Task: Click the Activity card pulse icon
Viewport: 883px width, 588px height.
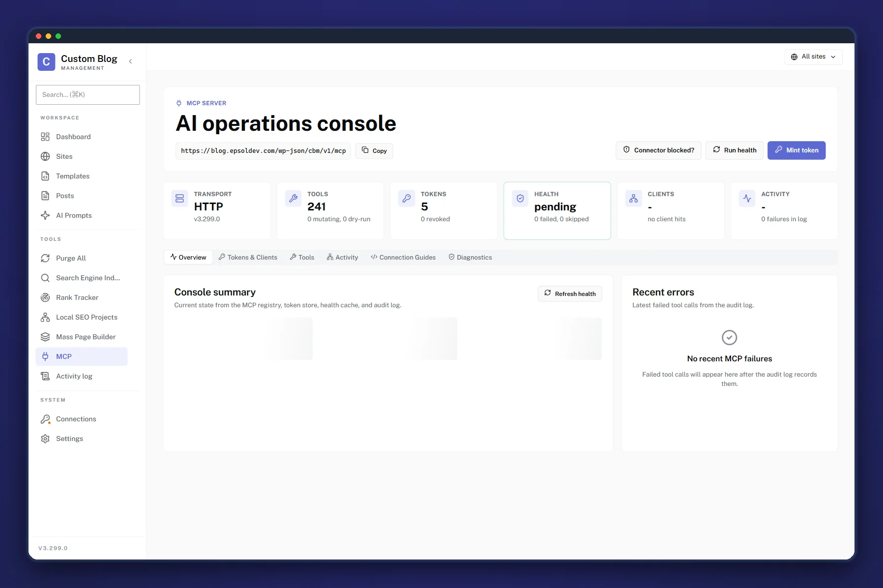Action: 747,199
